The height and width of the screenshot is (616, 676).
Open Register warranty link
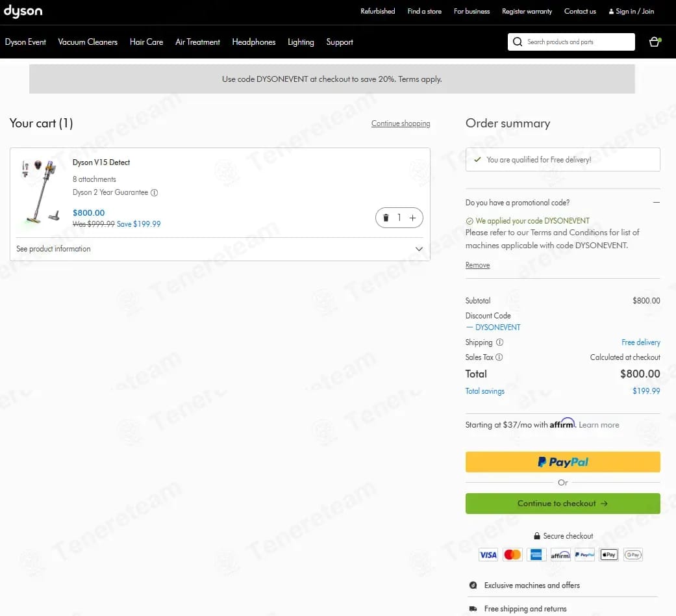(x=527, y=11)
